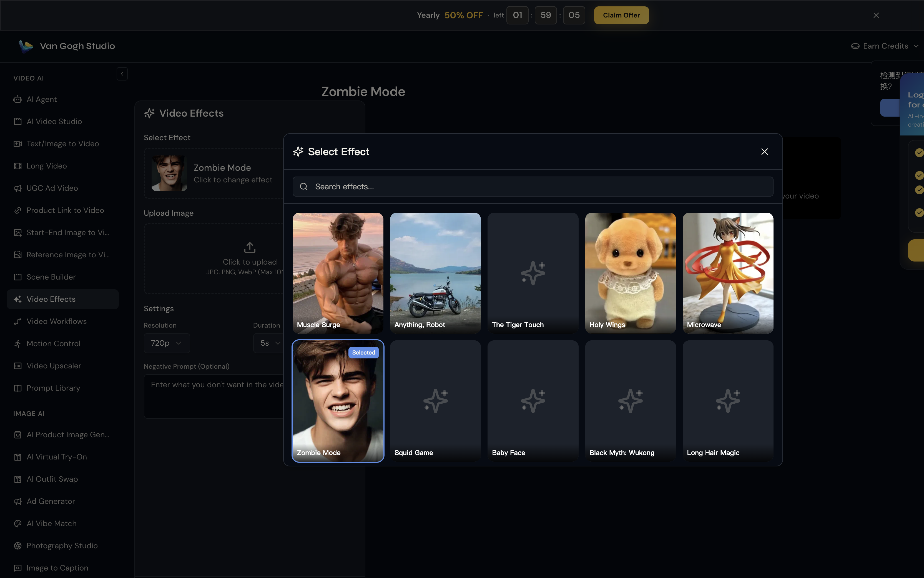Close the Select Effect dialog
The image size is (924, 578).
pos(764,152)
